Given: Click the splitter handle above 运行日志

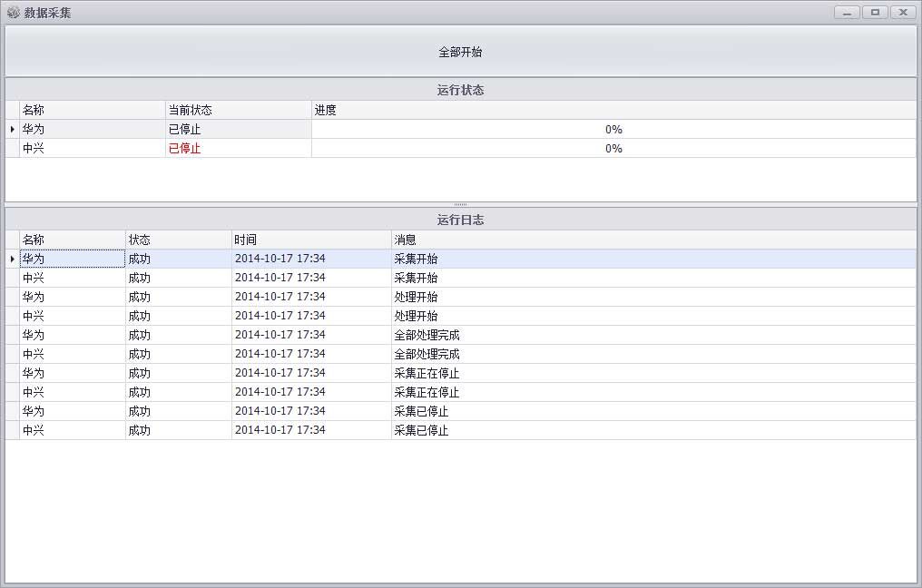Looking at the screenshot, I should [x=460, y=204].
